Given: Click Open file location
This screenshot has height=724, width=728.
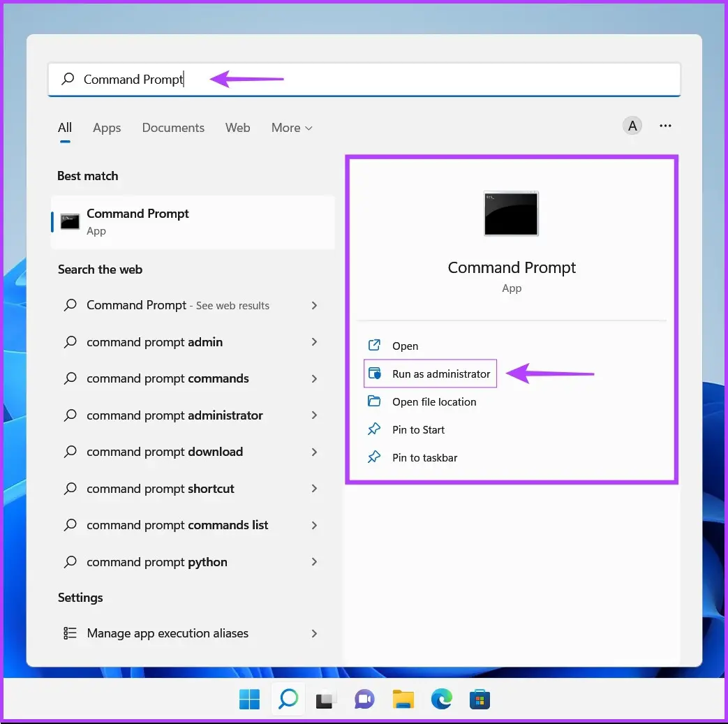Looking at the screenshot, I should 433,402.
